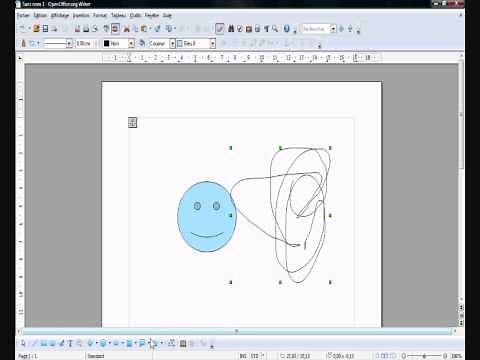Open the line style dropdown
The width and height of the screenshot is (480, 360).
pyautogui.click(x=69, y=44)
